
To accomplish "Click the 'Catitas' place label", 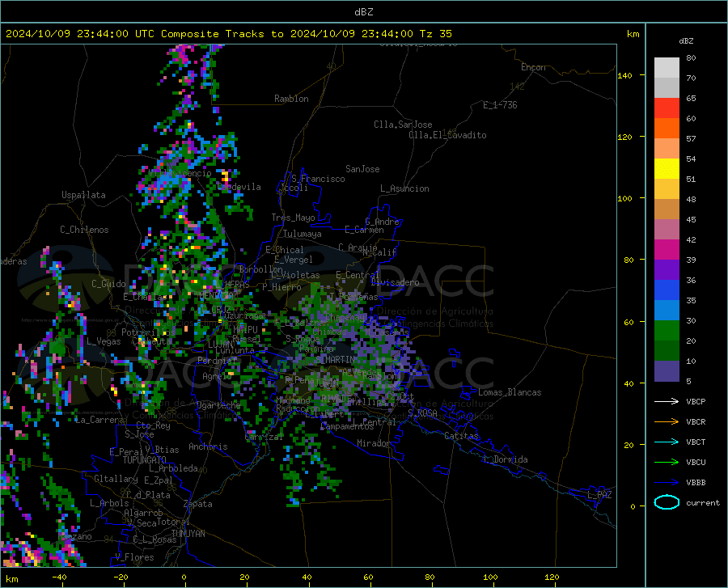I will pyautogui.click(x=461, y=436).
